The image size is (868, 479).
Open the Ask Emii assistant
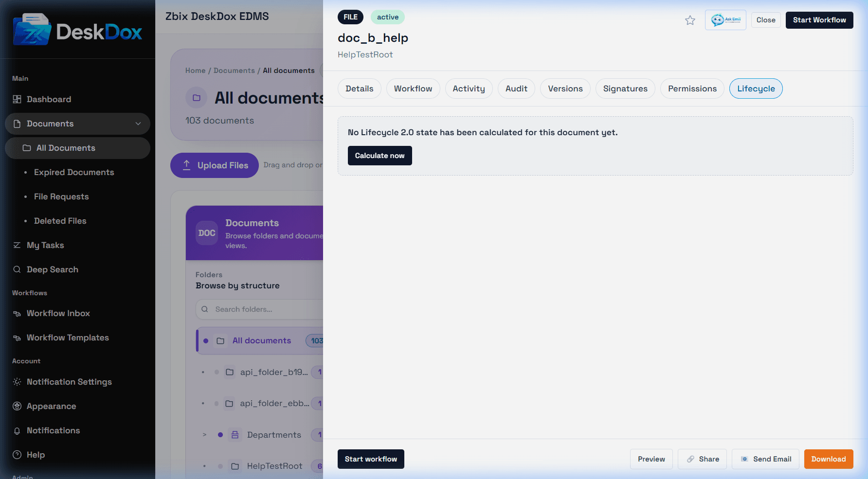coord(725,20)
